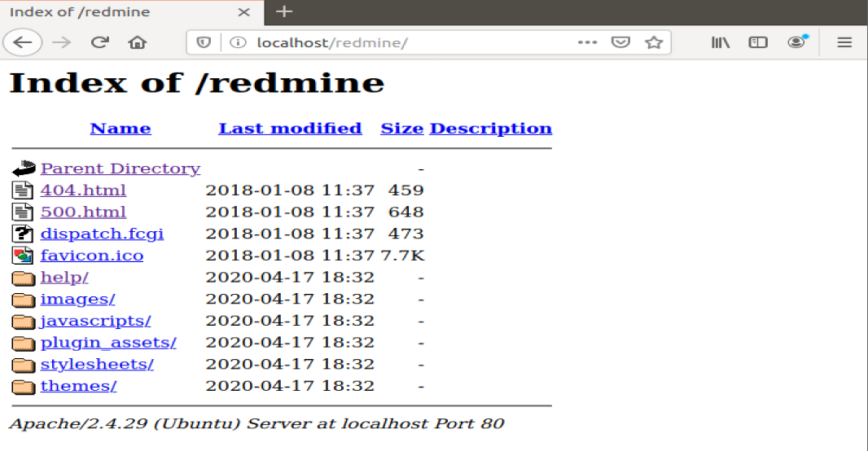Screen dimensions: 868x451
Task: Open the Library history and bookmarks
Action: 720,42
